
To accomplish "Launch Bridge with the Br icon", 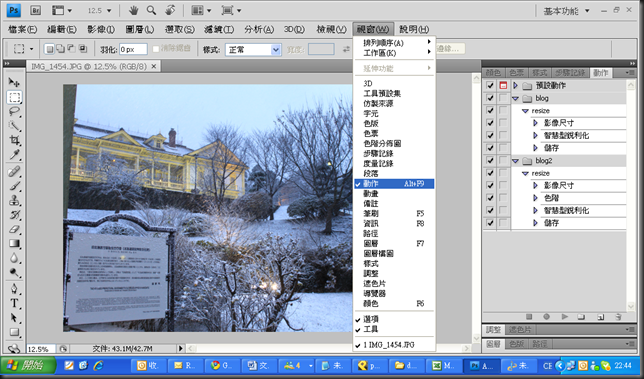I will 36,10.
